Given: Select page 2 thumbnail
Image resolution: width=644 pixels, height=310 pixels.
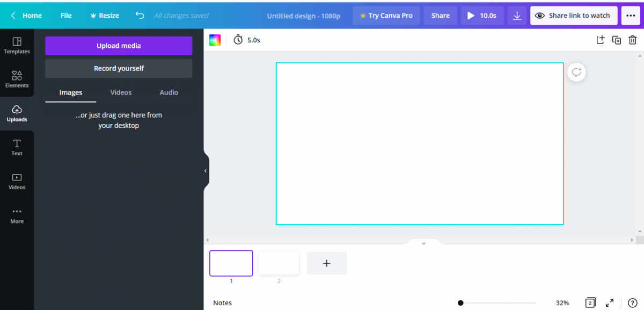Looking at the screenshot, I should 279,263.
